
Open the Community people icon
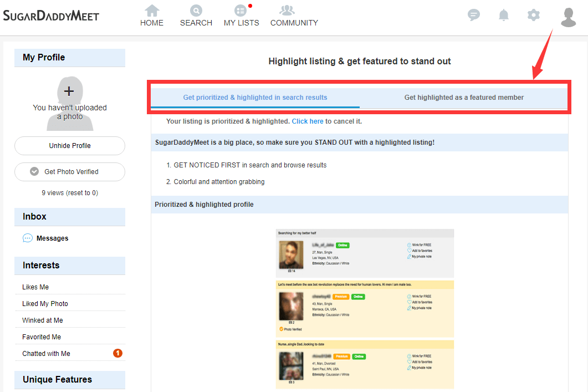[287, 10]
